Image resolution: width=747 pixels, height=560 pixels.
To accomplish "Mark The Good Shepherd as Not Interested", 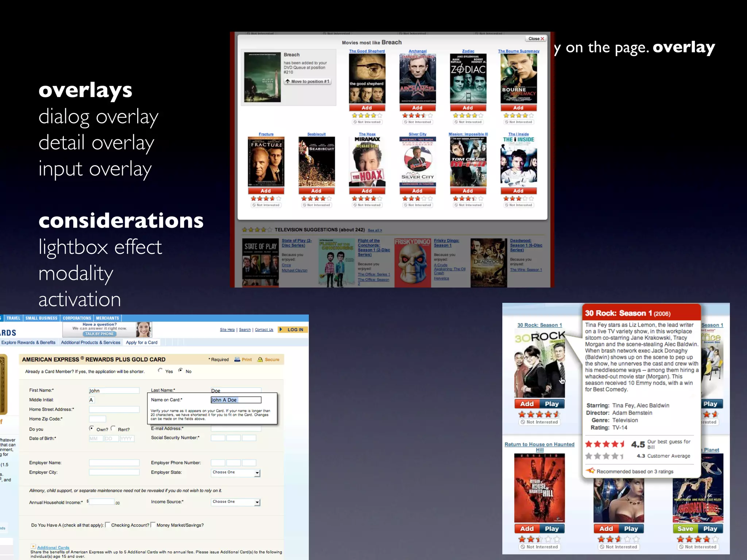I will (x=367, y=122).
